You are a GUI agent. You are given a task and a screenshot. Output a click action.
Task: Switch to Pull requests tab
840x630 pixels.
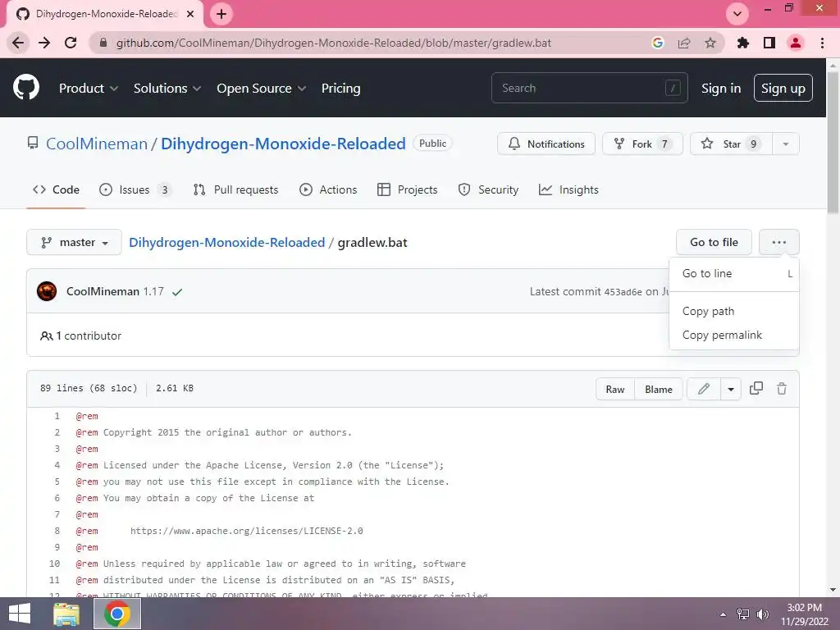tap(235, 189)
